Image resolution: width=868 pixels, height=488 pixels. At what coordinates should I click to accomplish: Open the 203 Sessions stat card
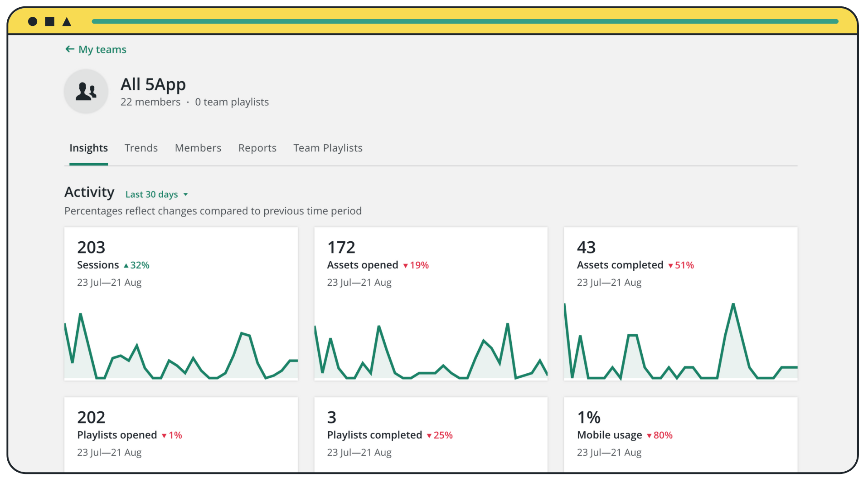181,304
